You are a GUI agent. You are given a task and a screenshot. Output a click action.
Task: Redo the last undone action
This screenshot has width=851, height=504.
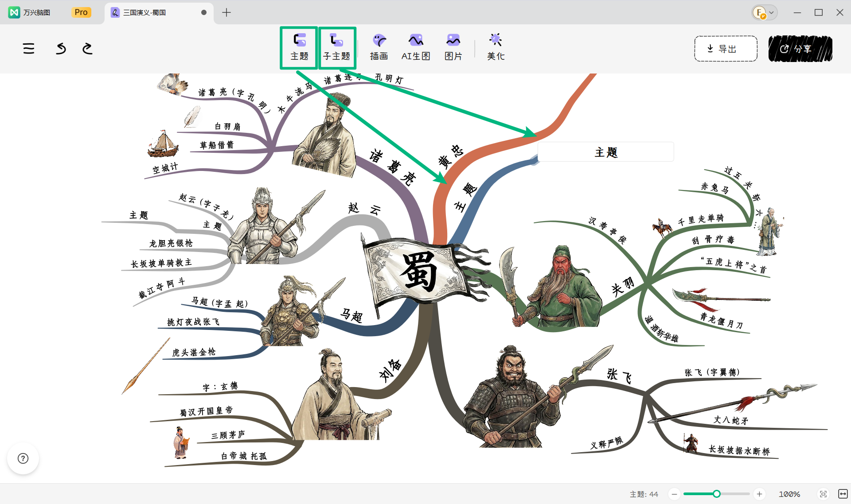point(87,48)
